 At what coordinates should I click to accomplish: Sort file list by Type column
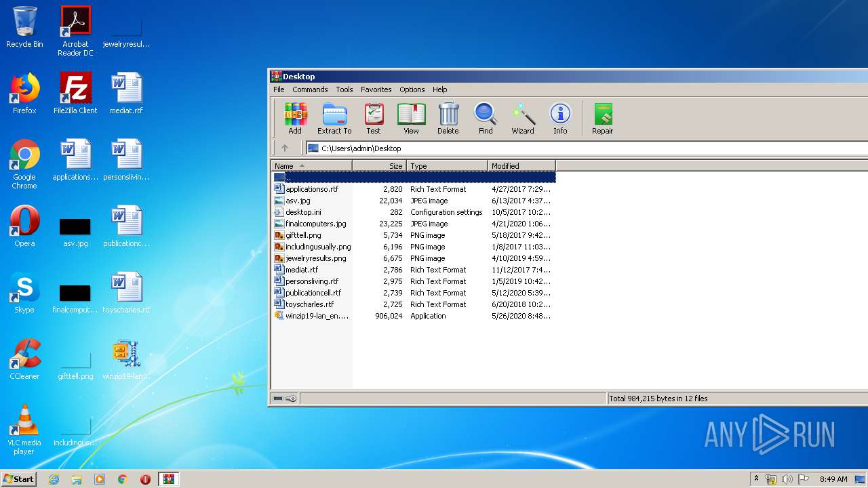448,165
